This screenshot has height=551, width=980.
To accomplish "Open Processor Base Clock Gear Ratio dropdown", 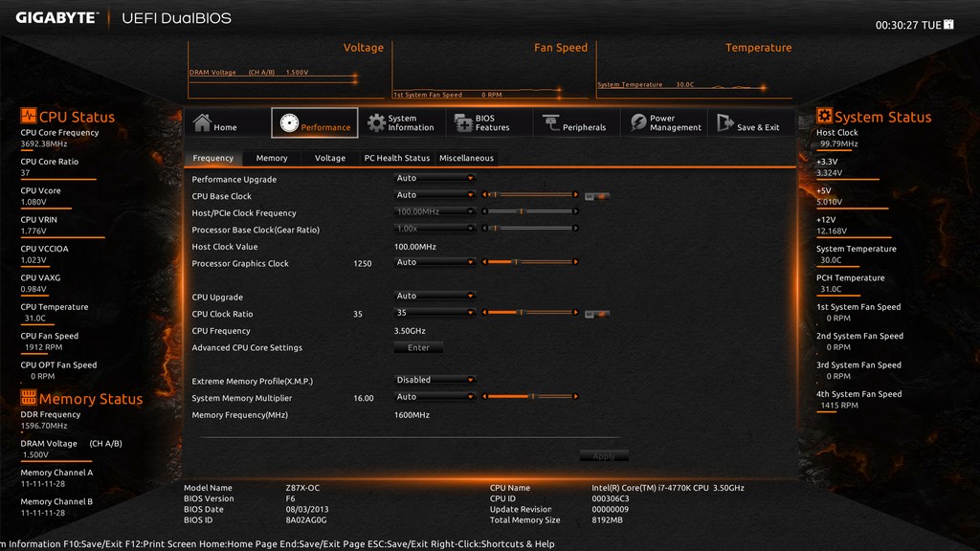I will click(435, 228).
